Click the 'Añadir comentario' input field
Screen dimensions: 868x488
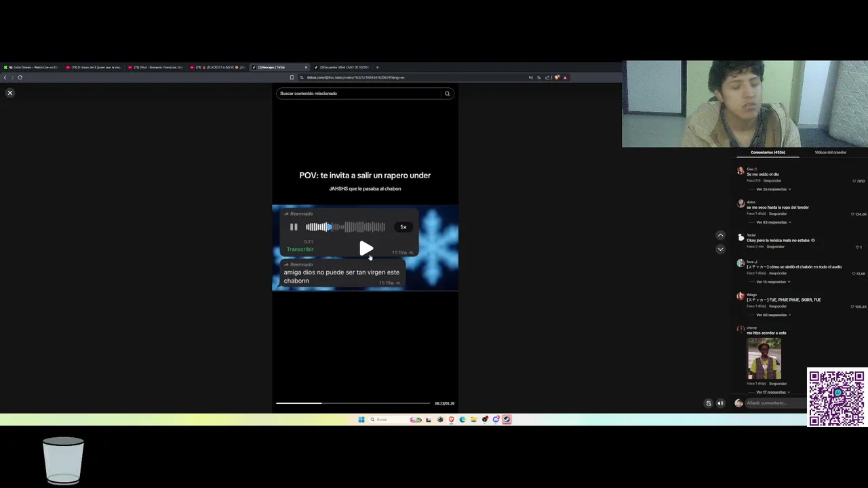pyautogui.click(x=776, y=403)
